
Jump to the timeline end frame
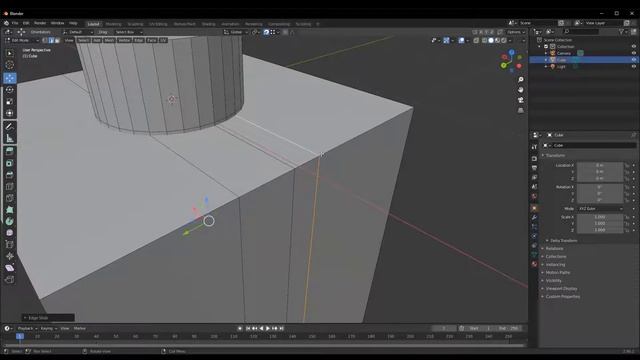point(281,328)
